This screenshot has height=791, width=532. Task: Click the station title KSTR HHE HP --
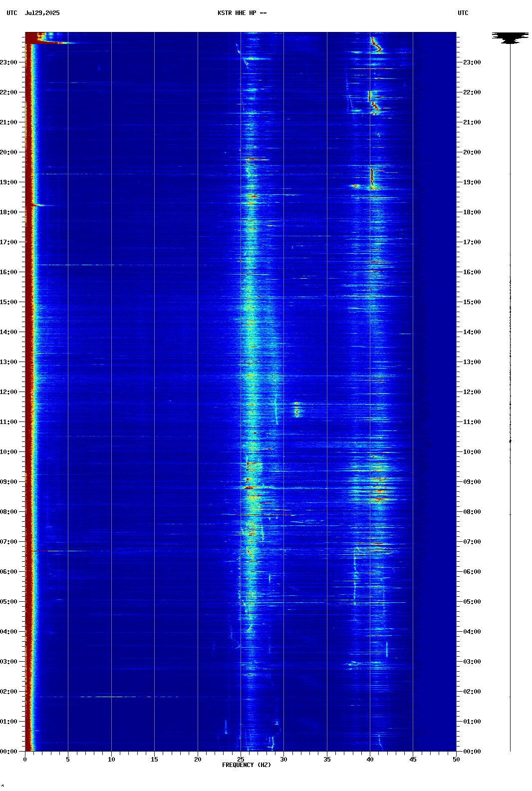(242, 13)
